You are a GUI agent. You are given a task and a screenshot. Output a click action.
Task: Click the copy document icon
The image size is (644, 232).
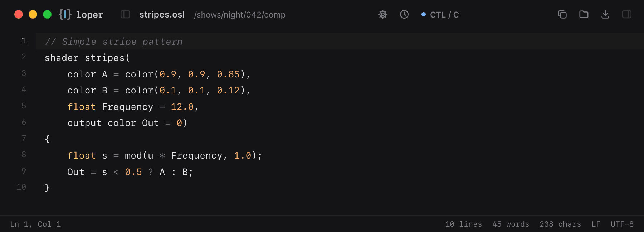click(x=562, y=14)
